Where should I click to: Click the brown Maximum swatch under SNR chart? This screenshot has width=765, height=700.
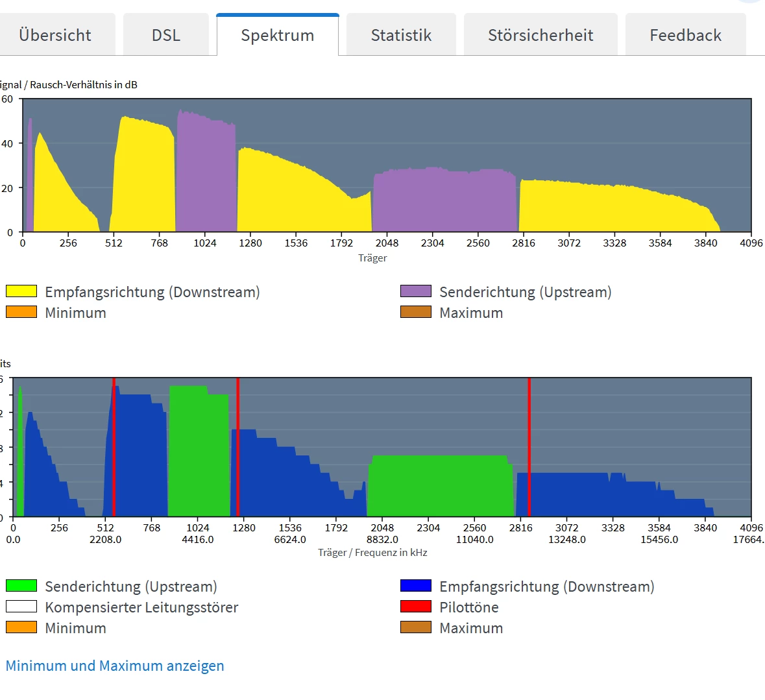pos(416,311)
